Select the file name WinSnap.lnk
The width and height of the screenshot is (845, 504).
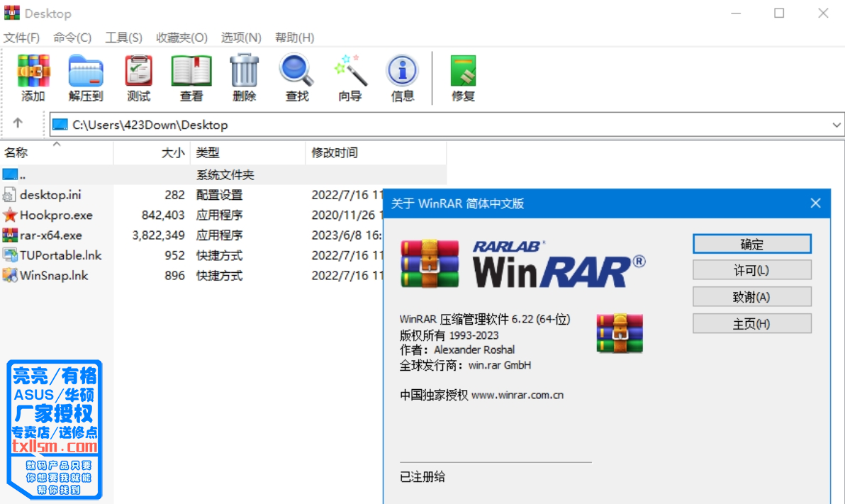click(x=54, y=276)
